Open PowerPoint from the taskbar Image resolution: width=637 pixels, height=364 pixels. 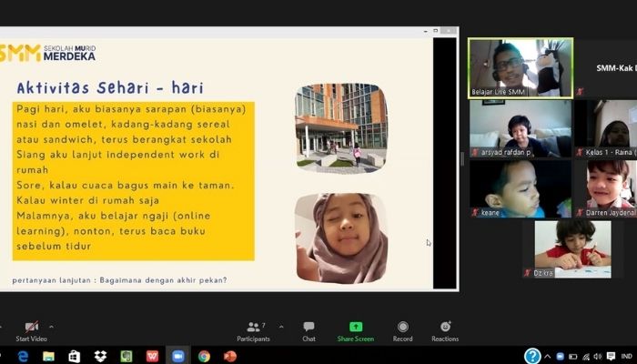point(229,356)
